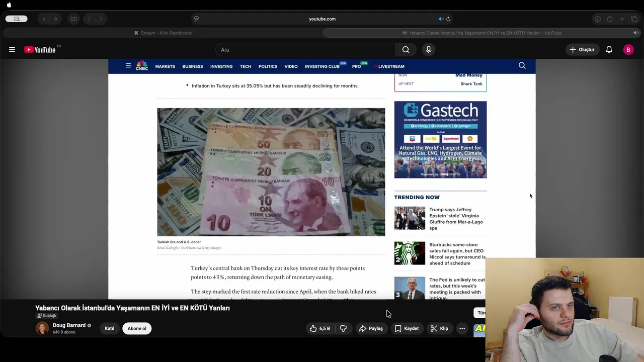Mute audio on the YouTube tab

coord(635,33)
